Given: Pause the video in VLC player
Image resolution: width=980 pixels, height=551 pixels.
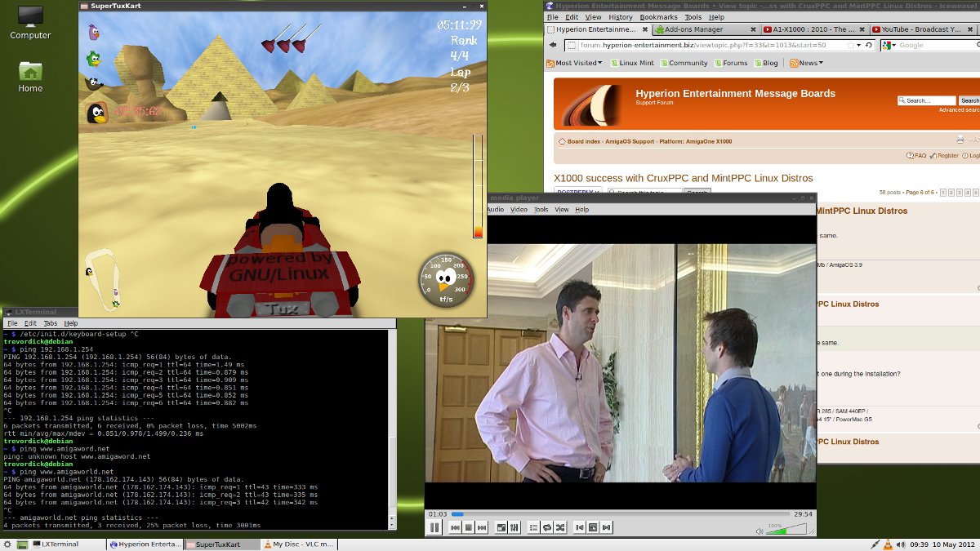Looking at the screenshot, I should [x=434, y=528].
